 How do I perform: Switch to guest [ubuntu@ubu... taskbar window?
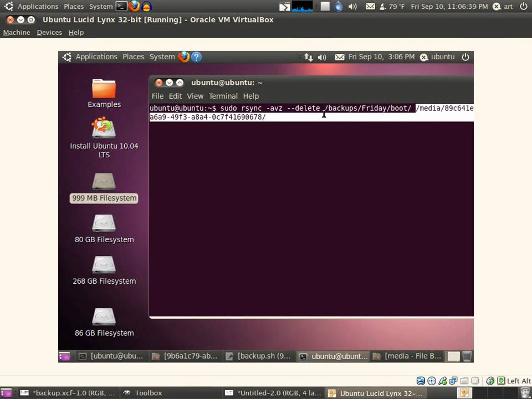click(111, 356)
